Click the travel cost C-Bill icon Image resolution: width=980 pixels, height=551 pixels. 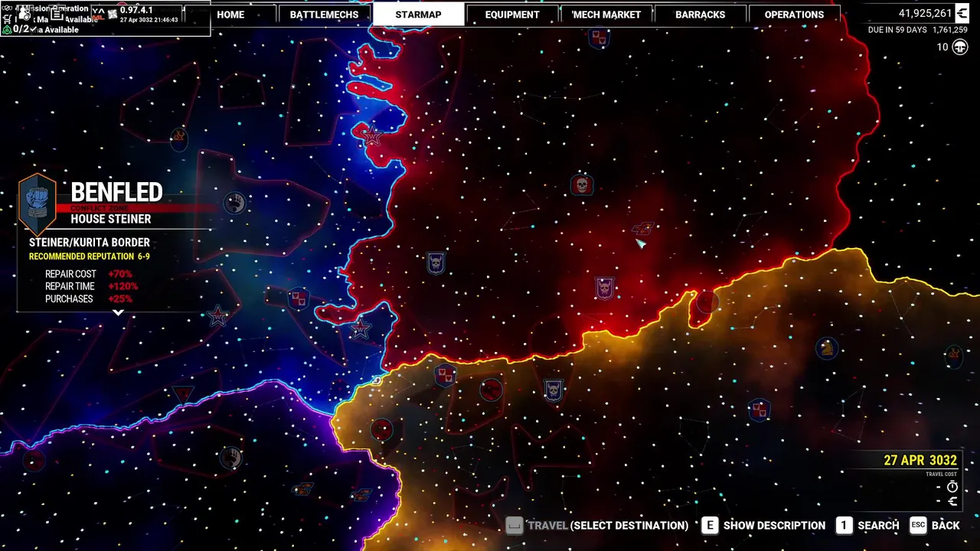952,502
